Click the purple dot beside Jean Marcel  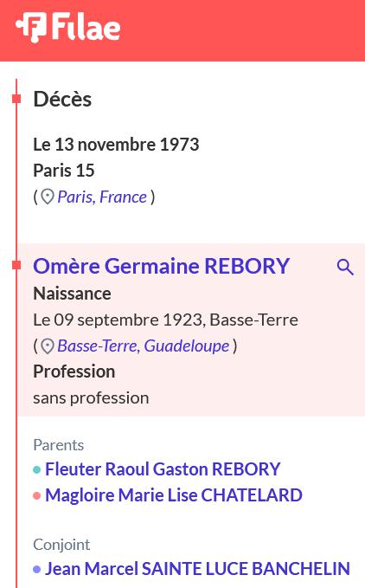point(36,569)
